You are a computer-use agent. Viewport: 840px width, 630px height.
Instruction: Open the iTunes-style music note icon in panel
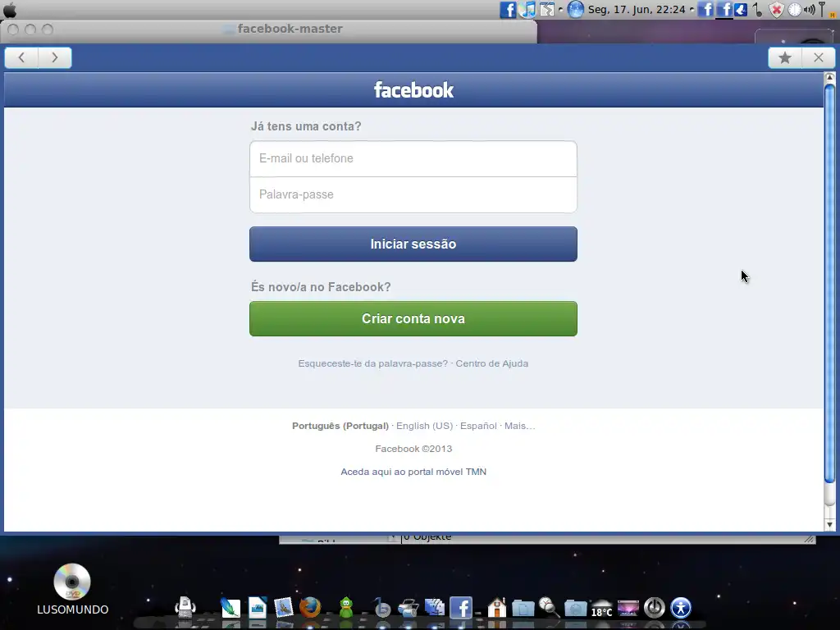tap(527, 10)
